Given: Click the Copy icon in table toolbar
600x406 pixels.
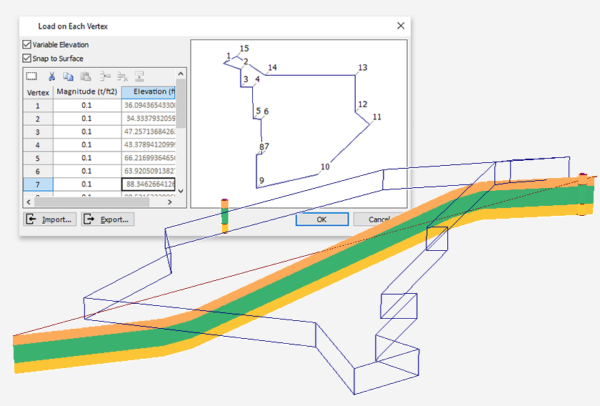Looking at the screenshot, I should pyautogui.click(x=68, y=76).
